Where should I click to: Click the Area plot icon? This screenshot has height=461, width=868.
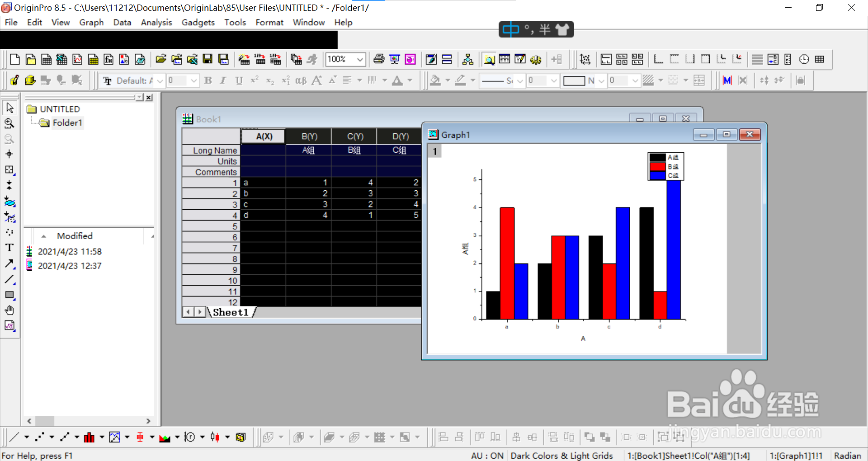(165, 437)
